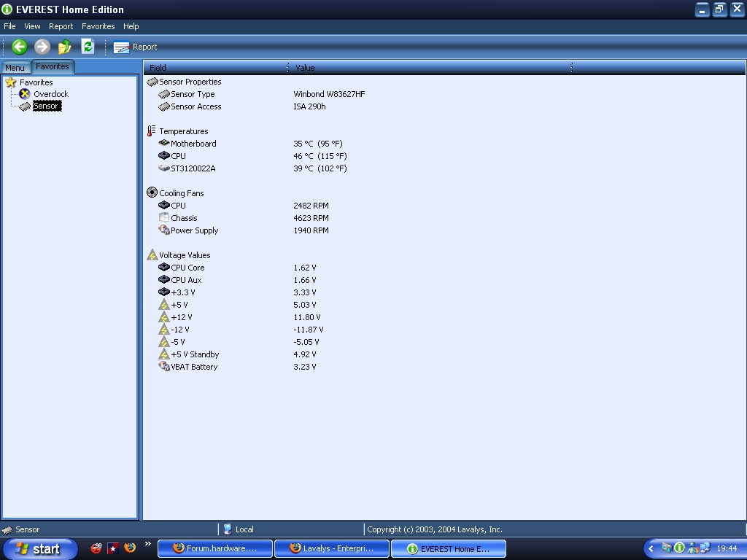This screenshot has width=747, height=560.
Task: Select Overclock in the favorites tree
Action: (51, 94)
